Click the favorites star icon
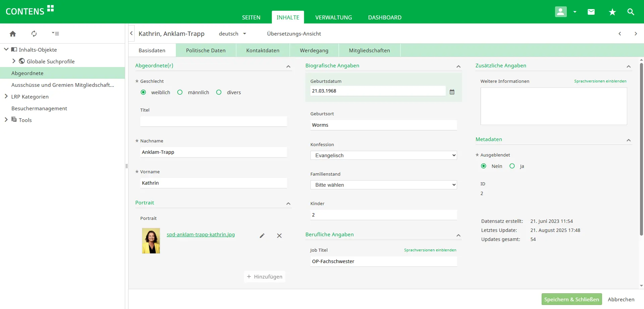 point(612,12)
